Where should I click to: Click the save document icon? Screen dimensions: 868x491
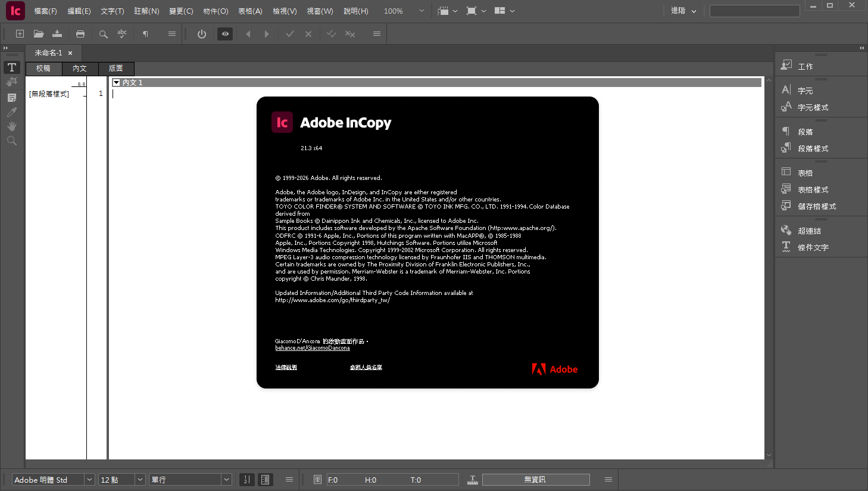[57, 34]
